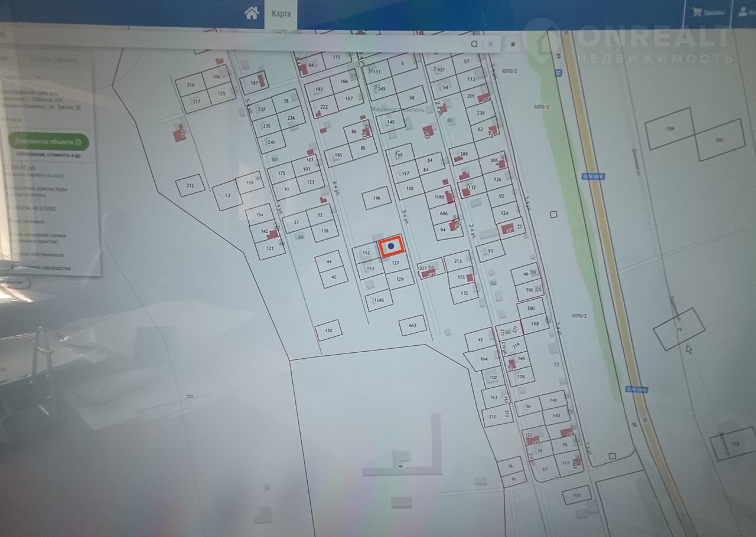This screenshot has height=537, width=756.
Task: Click the blue dot selected parcel marker
Action: pos(391,245)
